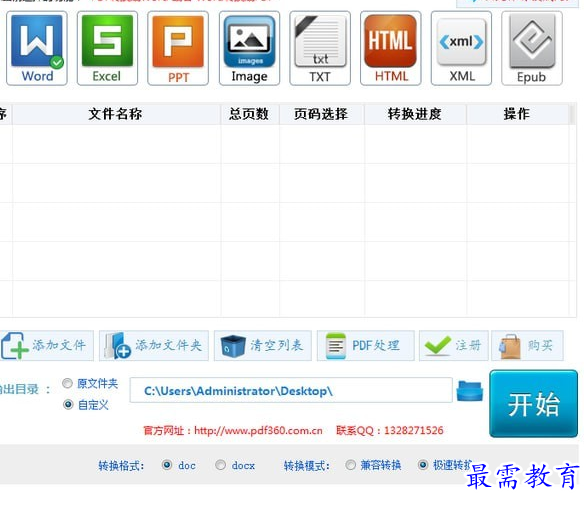Click the 文件名称 column header
Viewport: 588px width, 508px height.
tap(116, 114)
